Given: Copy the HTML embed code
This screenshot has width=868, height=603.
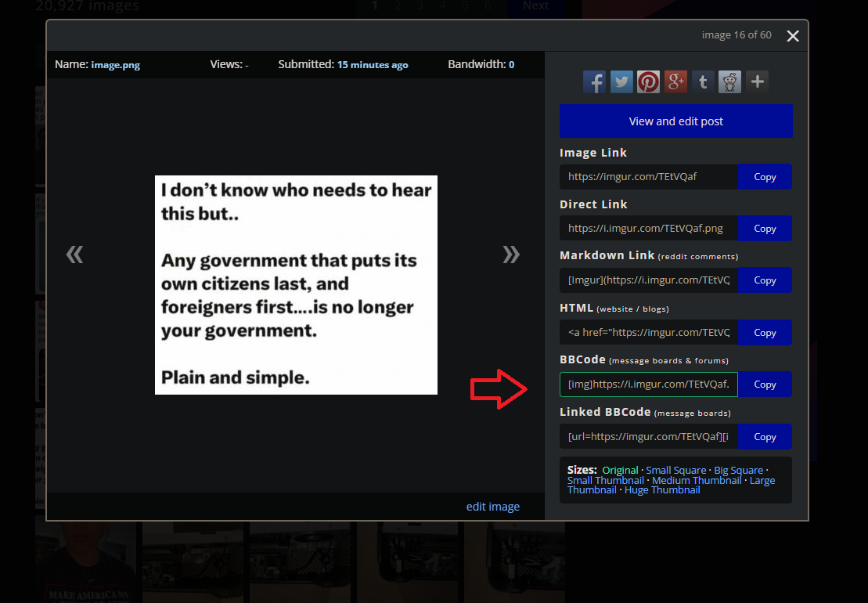Looking at the screenshot, I should pyautogui.click(x=765, y=333).
